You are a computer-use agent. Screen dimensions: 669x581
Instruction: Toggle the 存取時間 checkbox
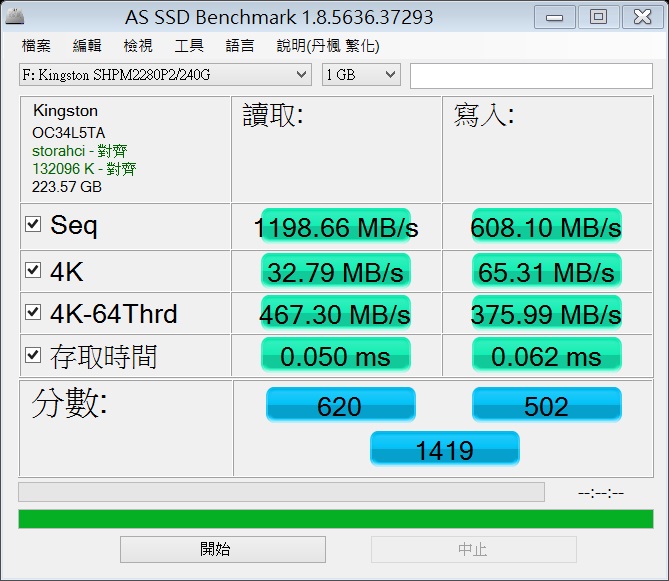pos(33,355)
